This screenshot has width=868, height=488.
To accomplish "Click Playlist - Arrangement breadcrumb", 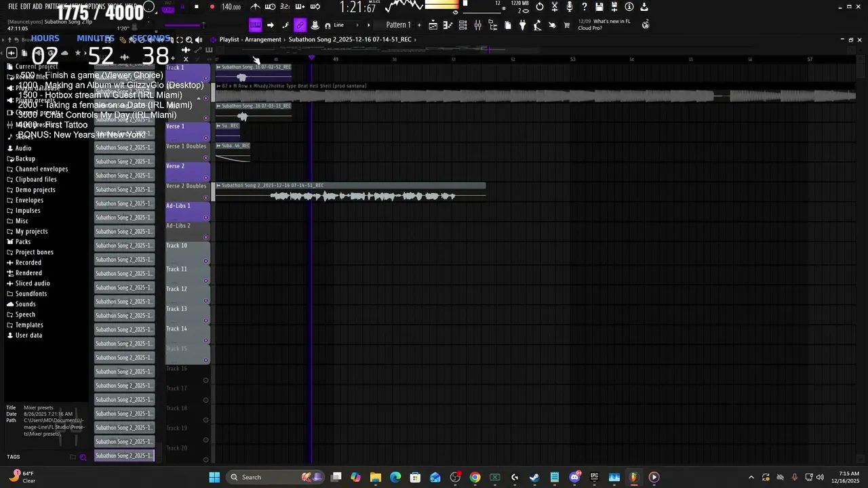I will pos(250,39).
